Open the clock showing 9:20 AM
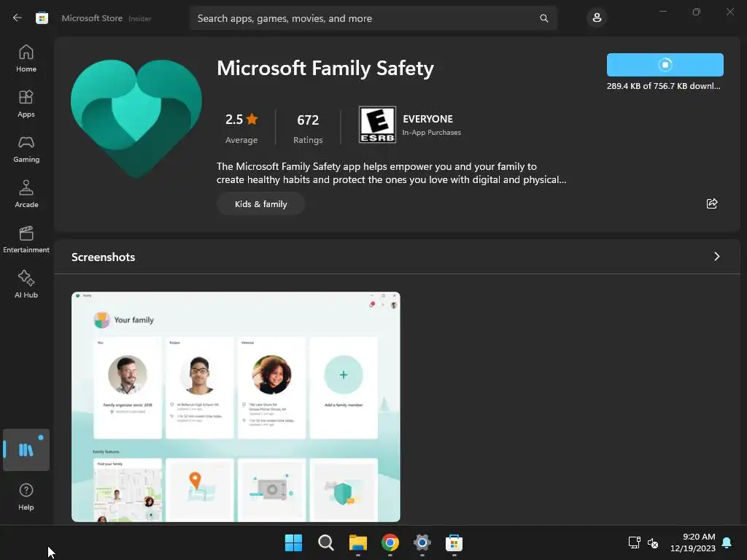The width and height of the screenshot is (747, 560). click(693, 542)
